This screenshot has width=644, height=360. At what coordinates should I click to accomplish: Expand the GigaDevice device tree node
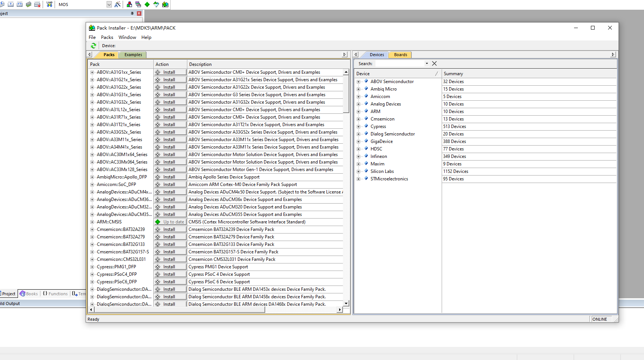click(358, 141)
